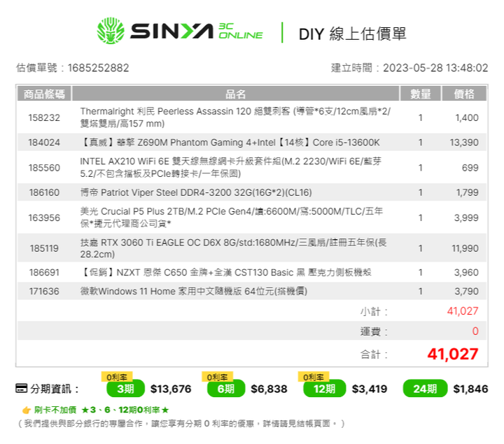Image resolution: width=504 pixels, height=444 pixels.
Task: Click the 小計 label
Action: 374,311
